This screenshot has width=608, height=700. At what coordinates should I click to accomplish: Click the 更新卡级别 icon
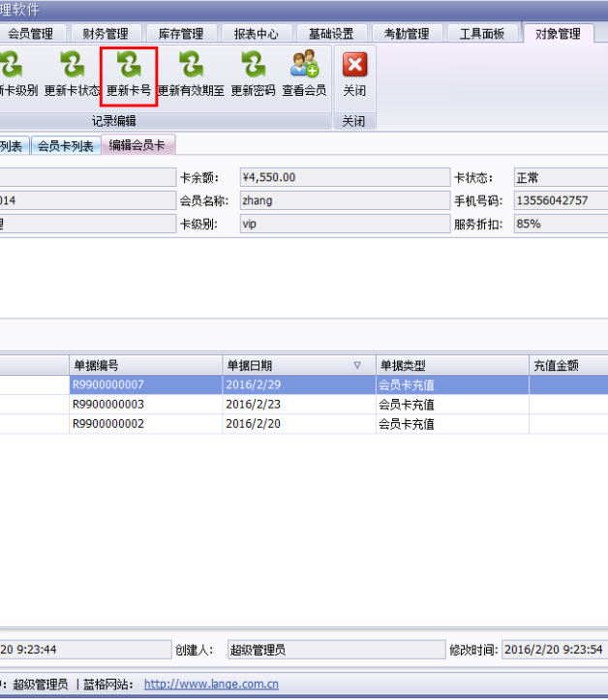pos(11,65)
